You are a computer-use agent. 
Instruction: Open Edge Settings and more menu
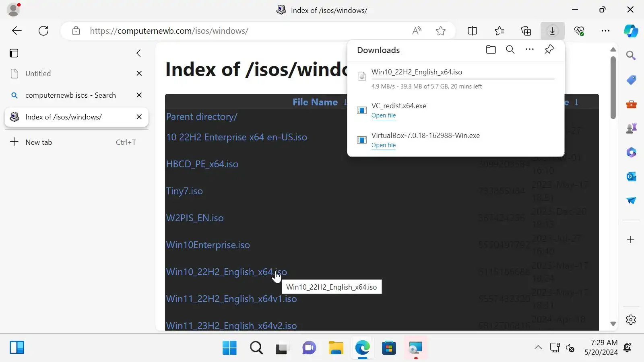[605, 31]
